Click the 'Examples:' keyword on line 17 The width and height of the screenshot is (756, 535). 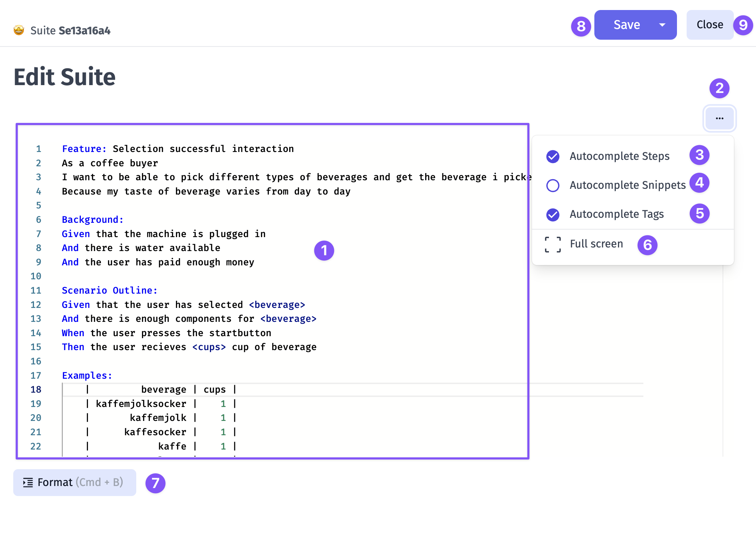pos(87,376)
